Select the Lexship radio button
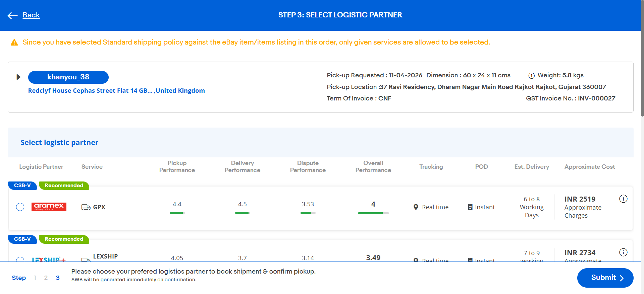Image resolution: width=644 pixels, height=294 pixels. [20, 259]
